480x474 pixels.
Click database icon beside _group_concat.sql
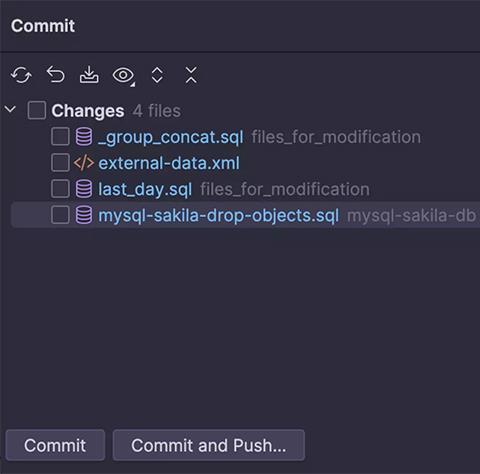pos(84,137)
